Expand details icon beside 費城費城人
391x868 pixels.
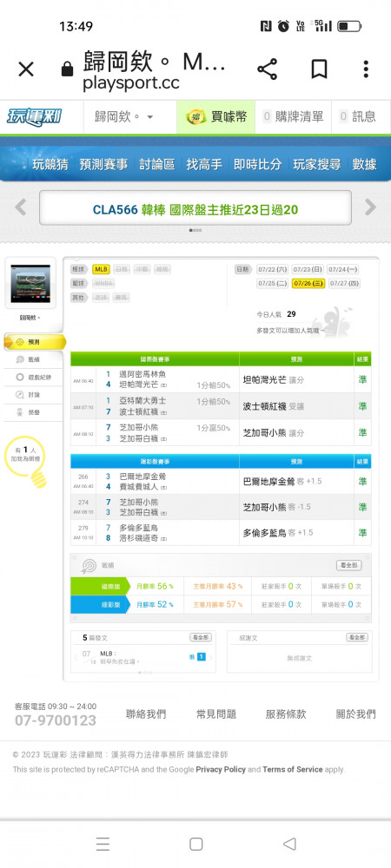tap(164, 488)
